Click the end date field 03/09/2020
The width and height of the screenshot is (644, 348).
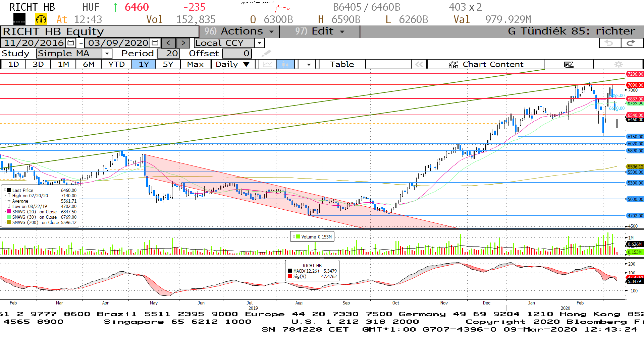(x=118, y=43)
